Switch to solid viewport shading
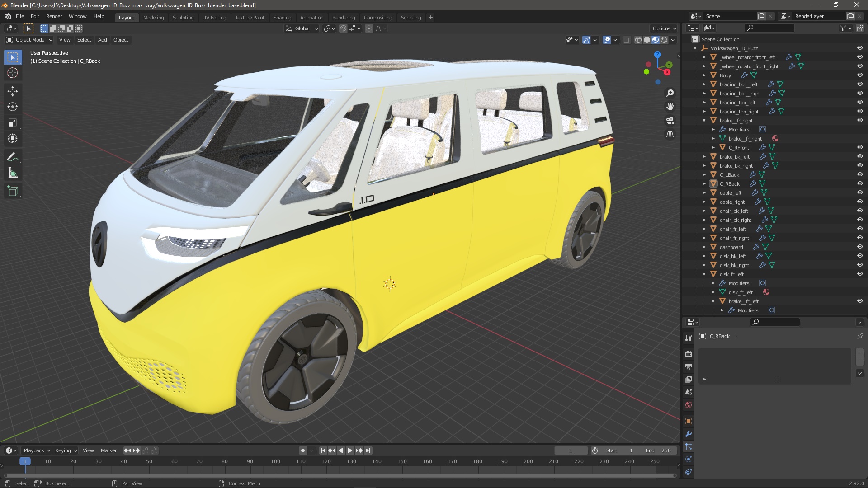Image resolution: width=868 pixels, height=488 pixels. click(647, 40)
